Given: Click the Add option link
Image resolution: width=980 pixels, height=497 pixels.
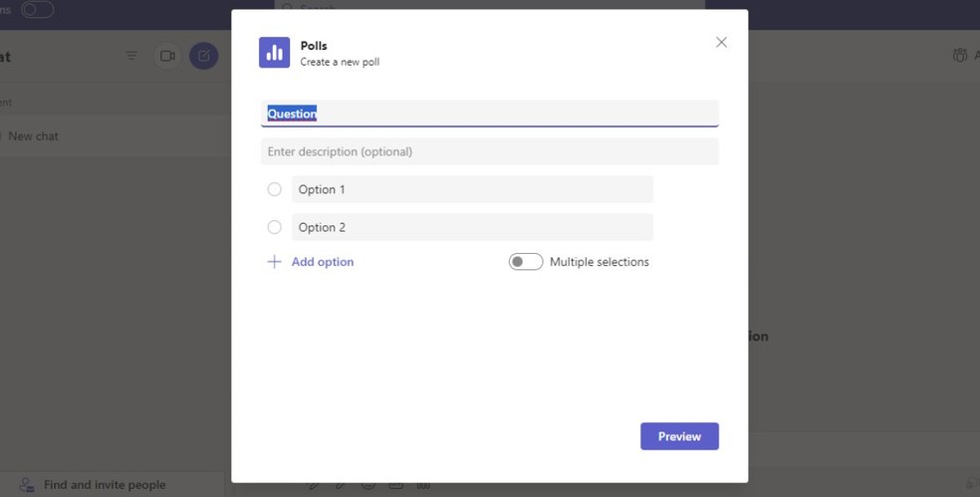Looking at the screenshot, I should (323, 262).
